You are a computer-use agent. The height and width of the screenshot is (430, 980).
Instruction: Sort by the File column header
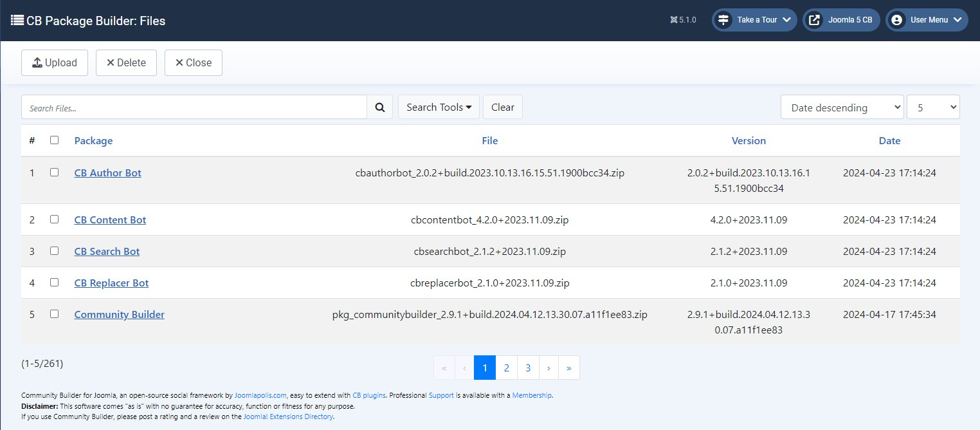tap(490, 140)
